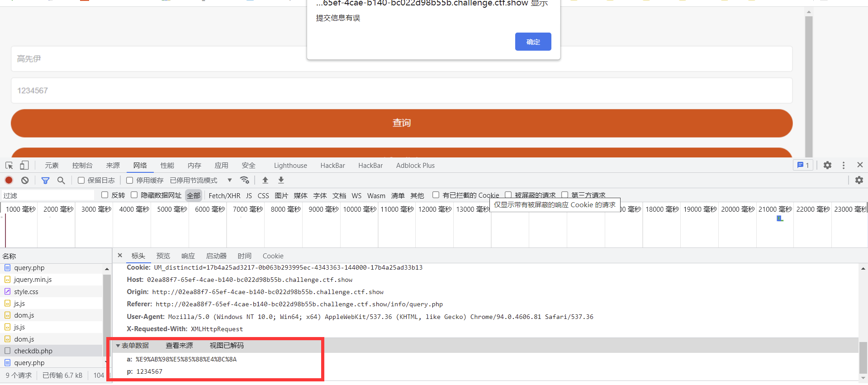Toggle the 第三方请求 checkbox
Screen dimensions: 868x385
pyautogui.click(x=564, y=195)
